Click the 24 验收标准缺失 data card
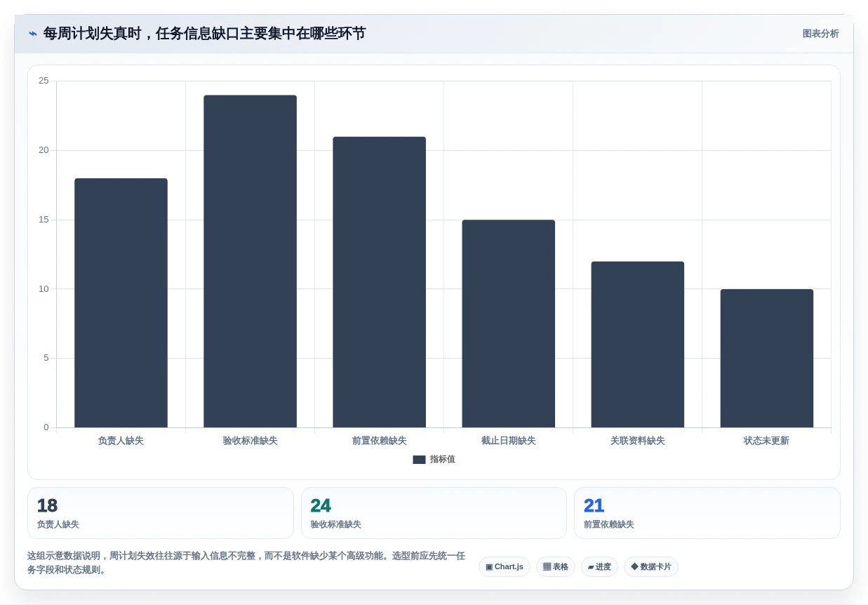 point(434,513)
